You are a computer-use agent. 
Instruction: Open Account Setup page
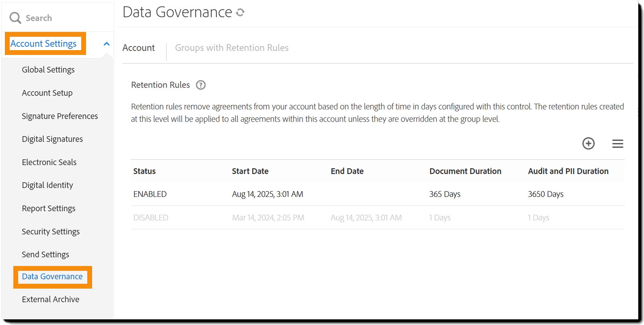click(x=47, y=93)
